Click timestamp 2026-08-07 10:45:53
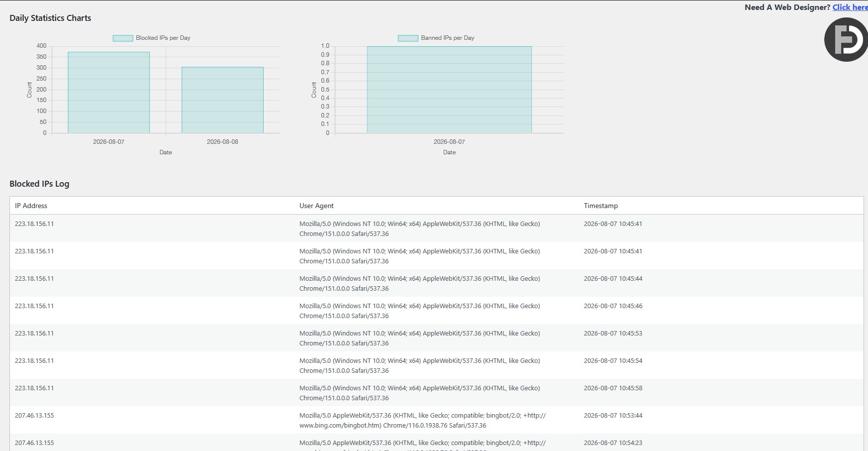Image resolution: width=868 pixels, height=451 pixels. (x=613, y=334)
